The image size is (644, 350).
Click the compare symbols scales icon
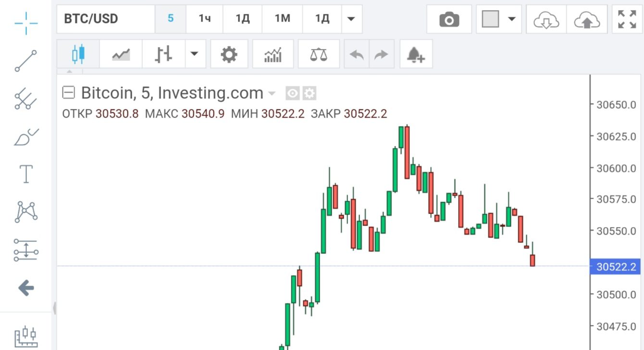coord(318,54)
